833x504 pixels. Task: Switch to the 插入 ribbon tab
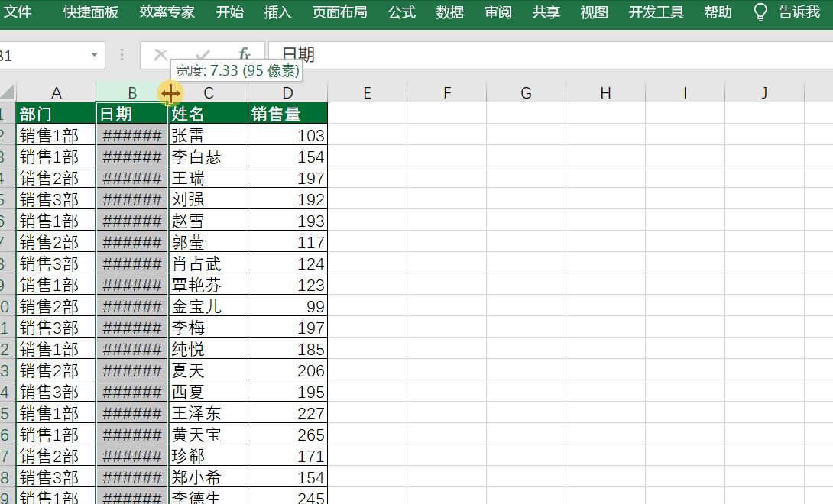[277, 12]
